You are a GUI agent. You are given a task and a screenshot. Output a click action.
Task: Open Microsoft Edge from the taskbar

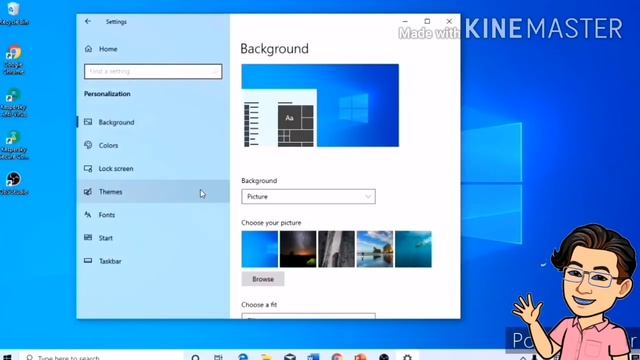coord(243,357)
